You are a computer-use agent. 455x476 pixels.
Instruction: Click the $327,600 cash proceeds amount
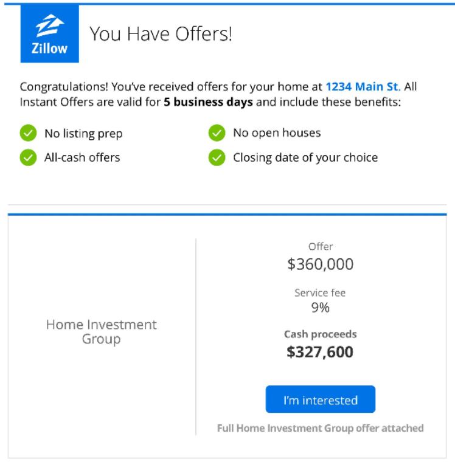[320, 352]
